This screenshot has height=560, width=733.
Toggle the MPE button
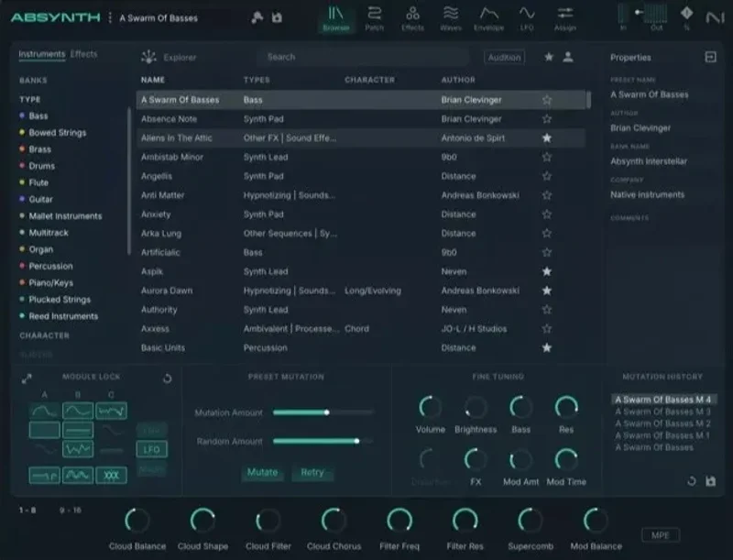tap(660, 535)
